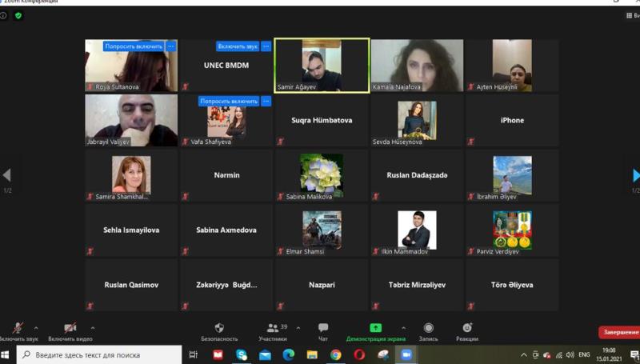Select Sabina Malikova's flower avatar tile
The image size is (640, 364).
pyautogui.click(x=322, y=175)
